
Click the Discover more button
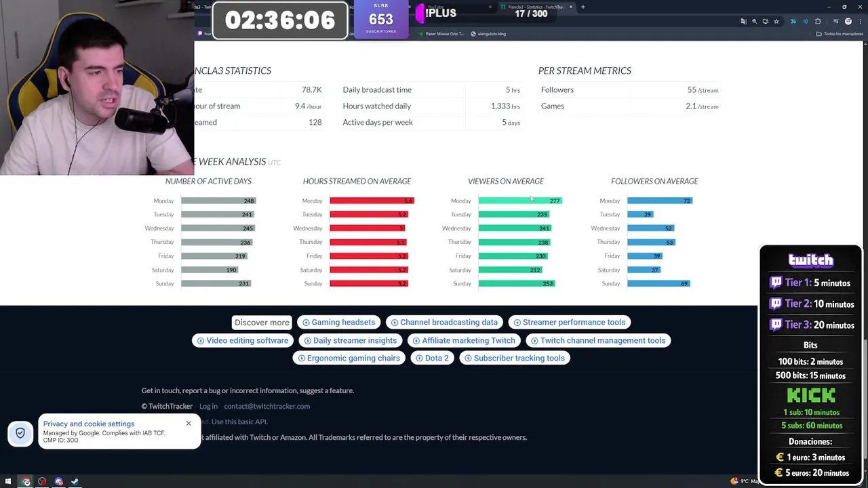click(x=262, y=323)
